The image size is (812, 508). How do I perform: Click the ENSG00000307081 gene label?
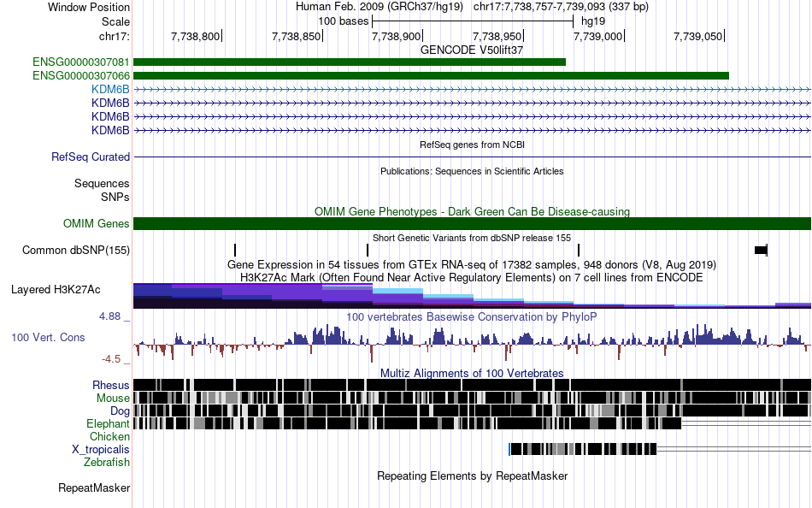[x=81, y=62]
